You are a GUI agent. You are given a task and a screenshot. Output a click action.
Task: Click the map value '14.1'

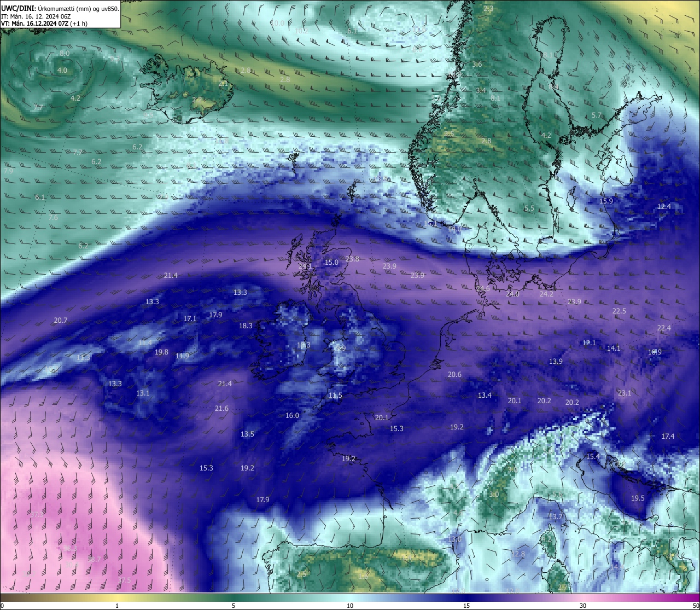click(614, 348)
